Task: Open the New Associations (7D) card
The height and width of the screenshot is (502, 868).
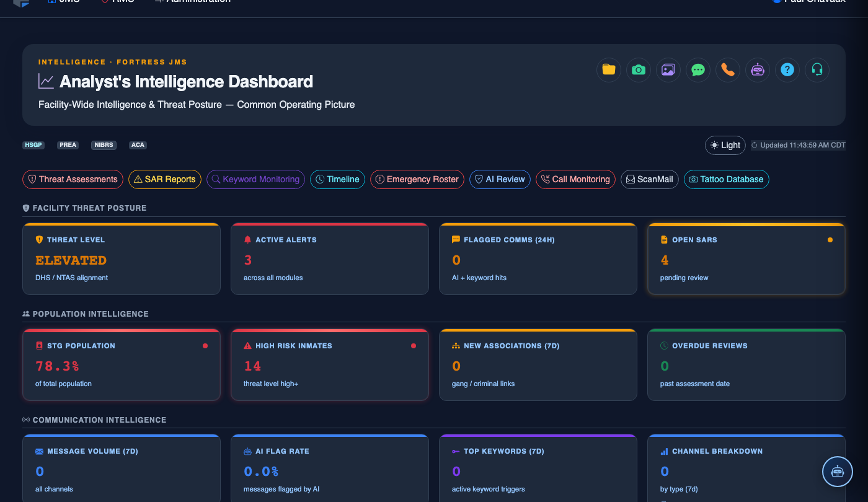Action: (x=538, y=365)
